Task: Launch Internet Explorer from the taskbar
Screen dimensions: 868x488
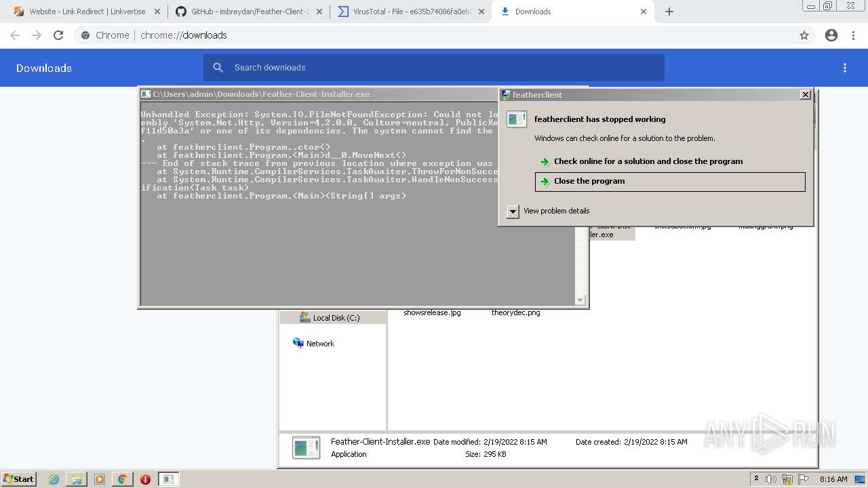Action: (x=54, y=479)
